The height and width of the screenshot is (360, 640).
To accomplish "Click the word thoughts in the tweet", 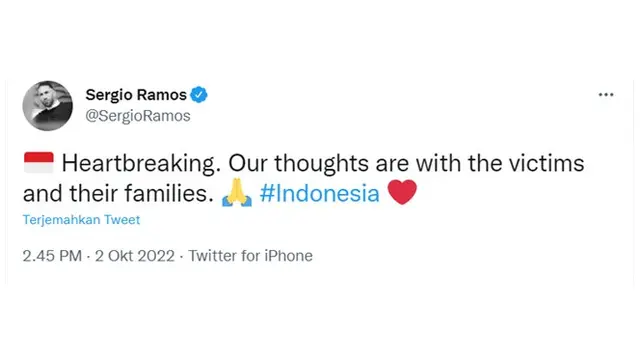I will click(x=322, y=163).
